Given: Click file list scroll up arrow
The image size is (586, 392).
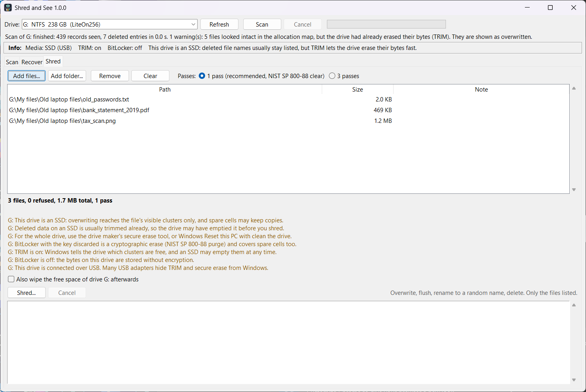Looking at the screenshot, I should [574, 88].
